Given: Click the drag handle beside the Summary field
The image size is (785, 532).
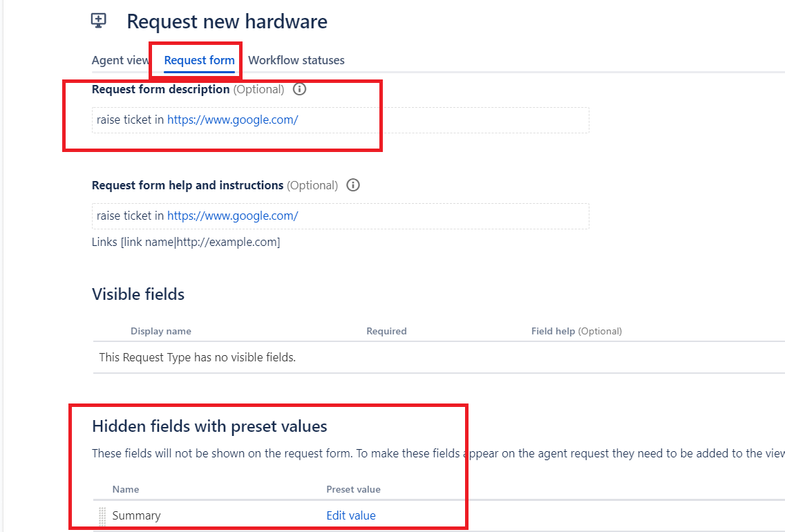Looking at the screenshot, I should [x=102, y=515].
